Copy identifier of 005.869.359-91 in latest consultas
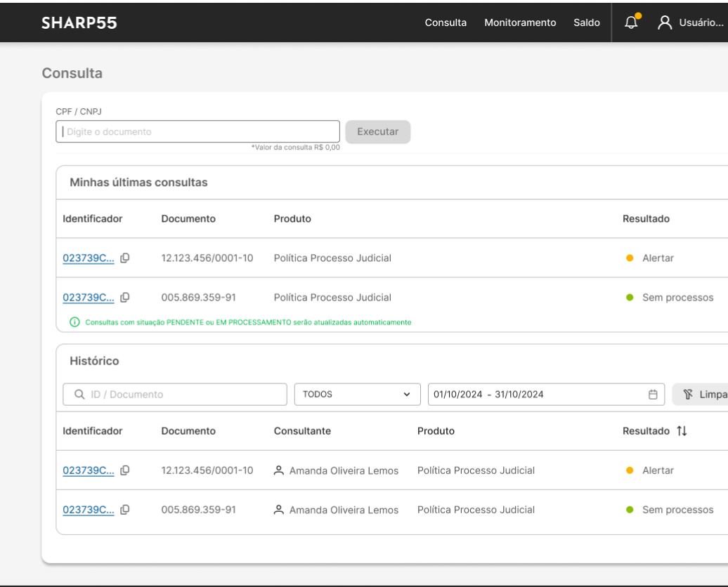 125,298
